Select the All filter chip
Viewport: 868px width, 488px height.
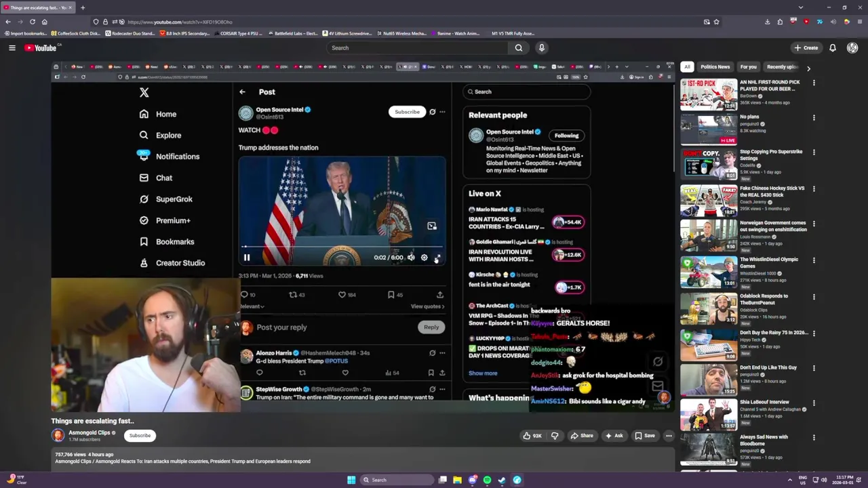687,67
